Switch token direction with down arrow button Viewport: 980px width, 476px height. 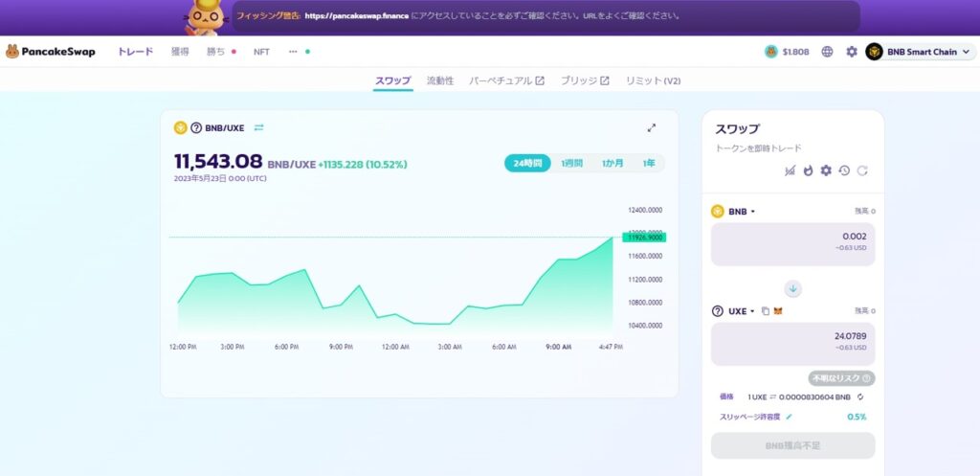793,289
